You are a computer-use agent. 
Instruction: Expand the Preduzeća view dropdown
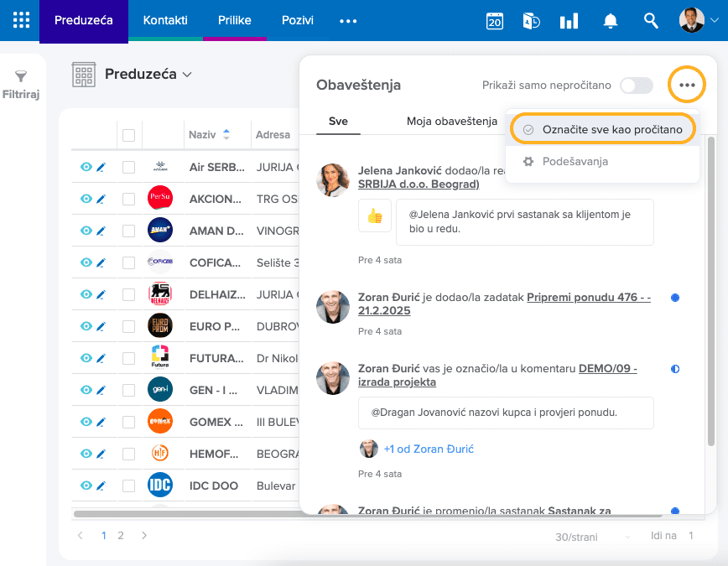(x=187, y=75)
